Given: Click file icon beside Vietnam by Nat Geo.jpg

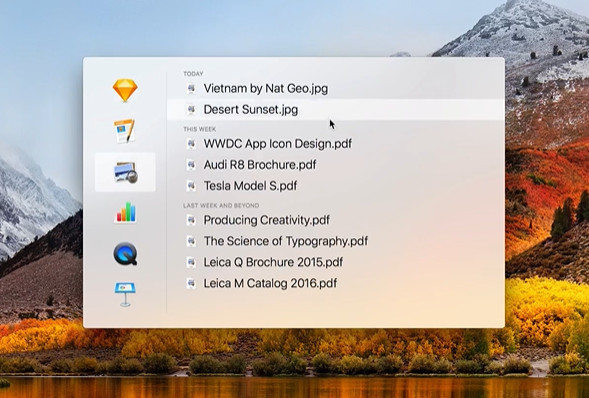Looking at the screenshot, I should (x=191, y=89).
